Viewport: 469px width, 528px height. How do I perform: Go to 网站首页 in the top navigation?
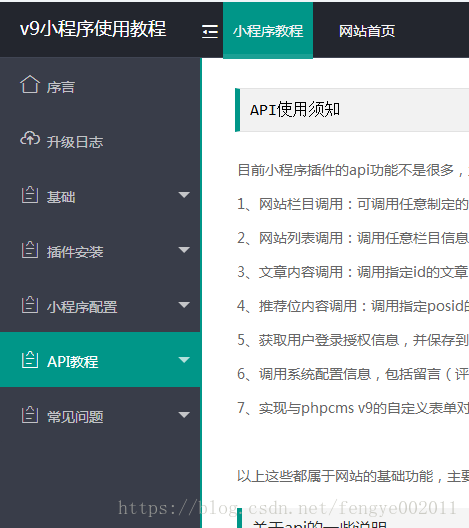point(367,31)
